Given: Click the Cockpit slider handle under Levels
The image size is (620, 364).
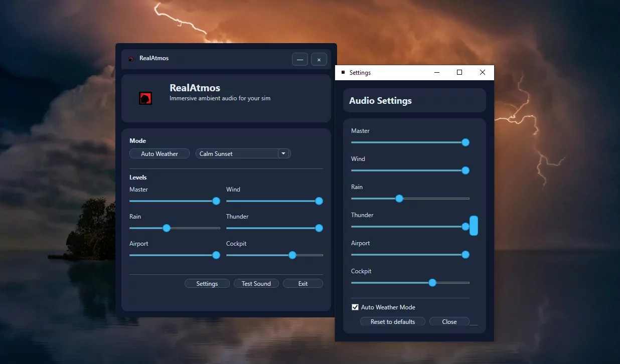Looking at the screenshot, I should click(292, 255).
